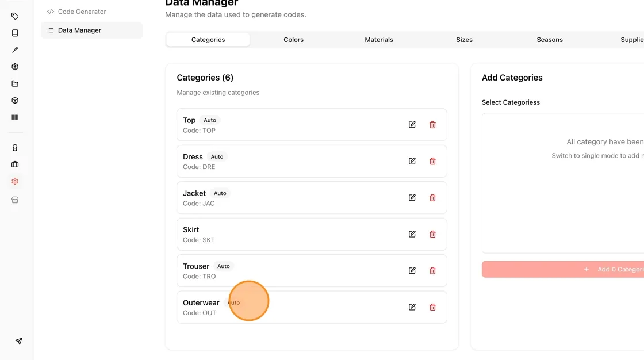The height and width of the screenshot is (360, 644).
Task: Delete the Top category
Action: (x=432, y=125)
